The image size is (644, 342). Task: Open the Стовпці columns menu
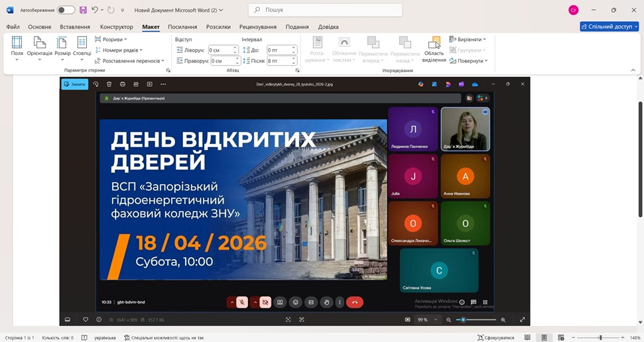[82, 46]
